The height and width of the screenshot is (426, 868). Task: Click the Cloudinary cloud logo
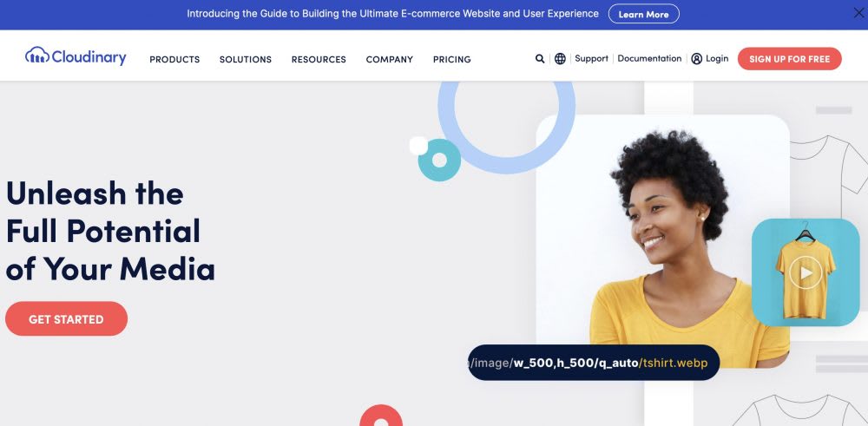(76, 56)
